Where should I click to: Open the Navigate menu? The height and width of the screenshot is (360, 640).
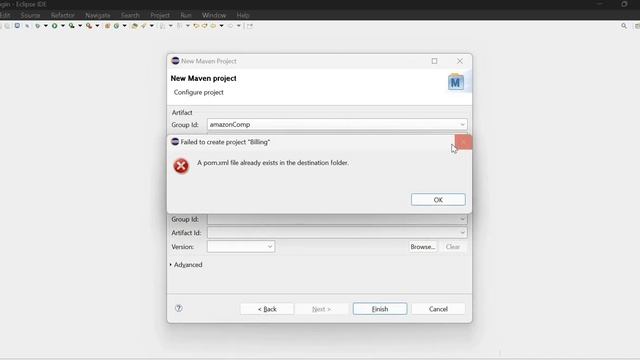(x=98, y=15)
